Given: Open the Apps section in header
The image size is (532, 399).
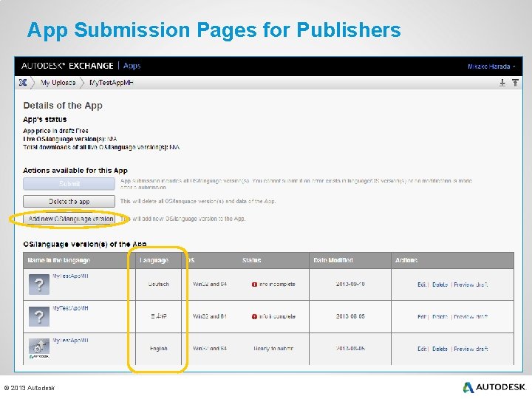Looking at the screenshot, I should (132, 66).
